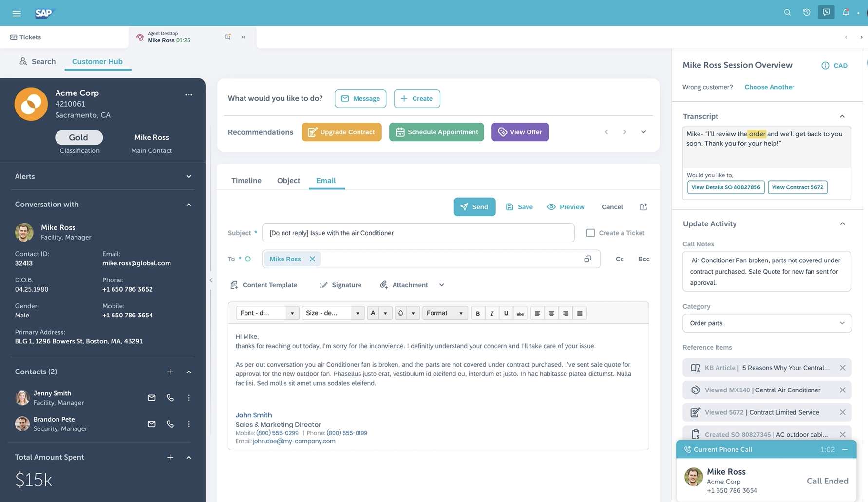The width and height of the screenshot is (868, 502).
Task: Open the global search icon
Action: pos(787,12)
